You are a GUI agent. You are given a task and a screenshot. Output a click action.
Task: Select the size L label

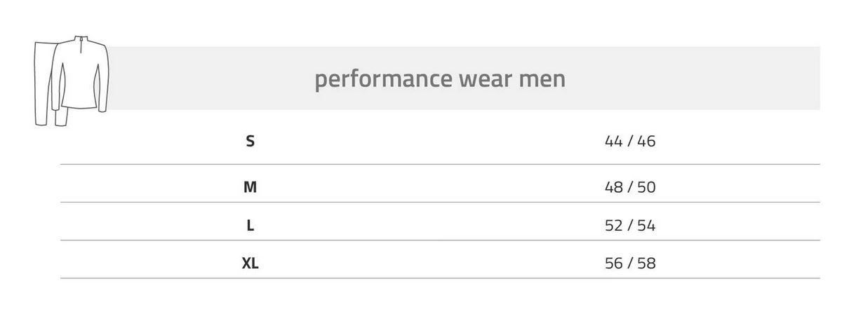(251, 226)
